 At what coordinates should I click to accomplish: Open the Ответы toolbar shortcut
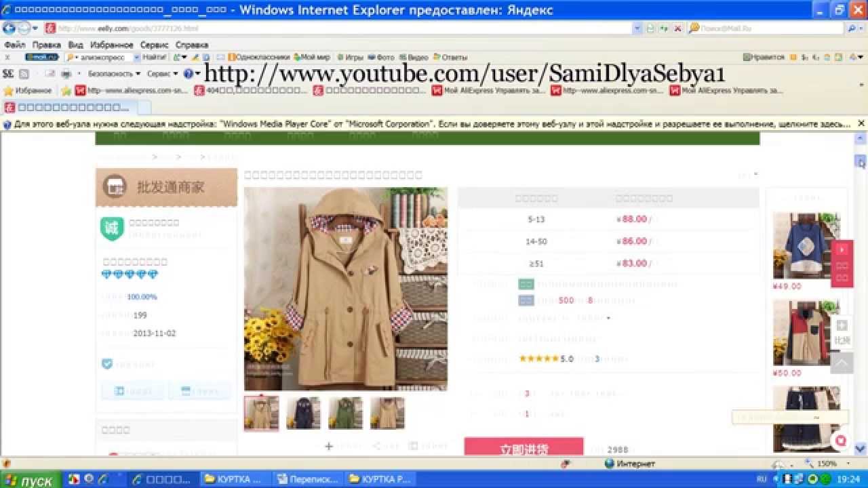pos(450,58)
